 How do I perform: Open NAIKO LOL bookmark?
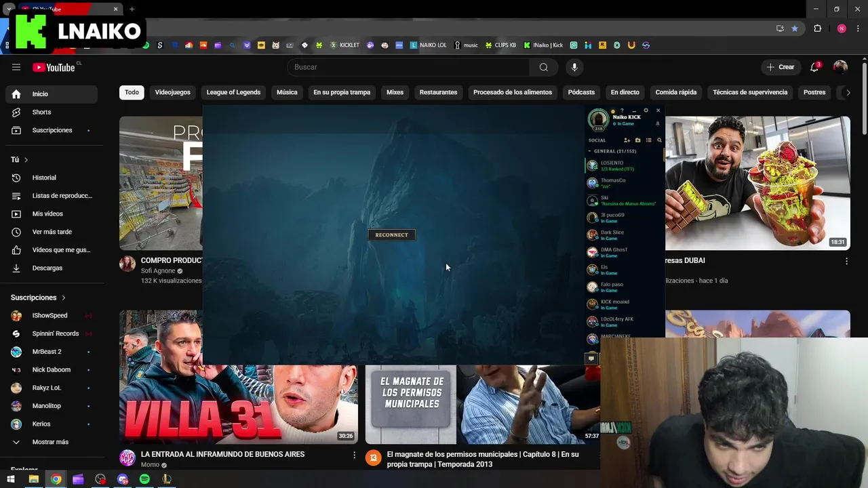[429, 45]
